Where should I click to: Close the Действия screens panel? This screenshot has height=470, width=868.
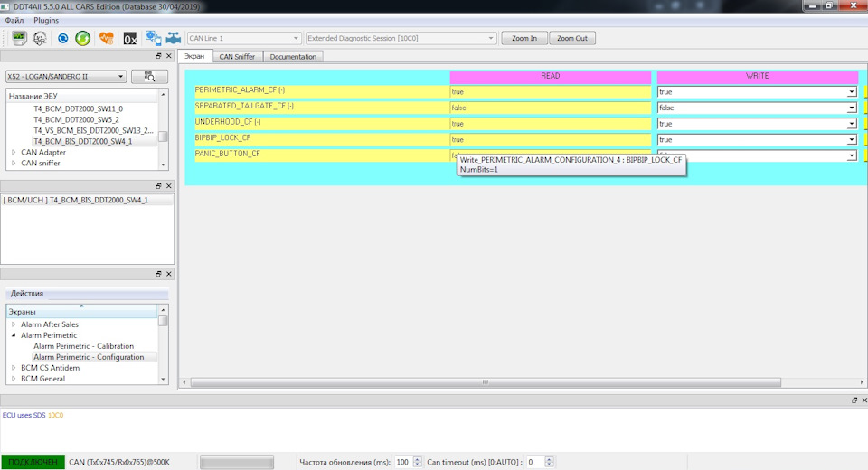point(169,274)
